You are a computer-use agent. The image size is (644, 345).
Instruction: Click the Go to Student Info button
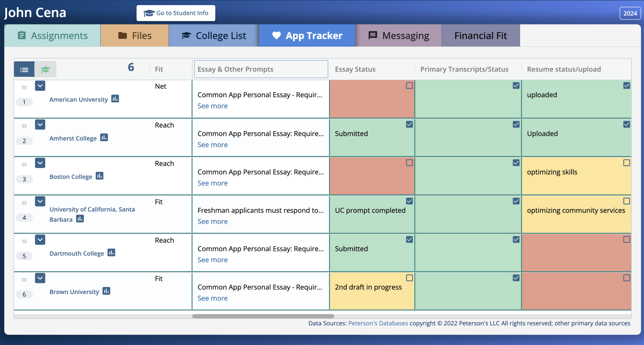pos(176,13)
